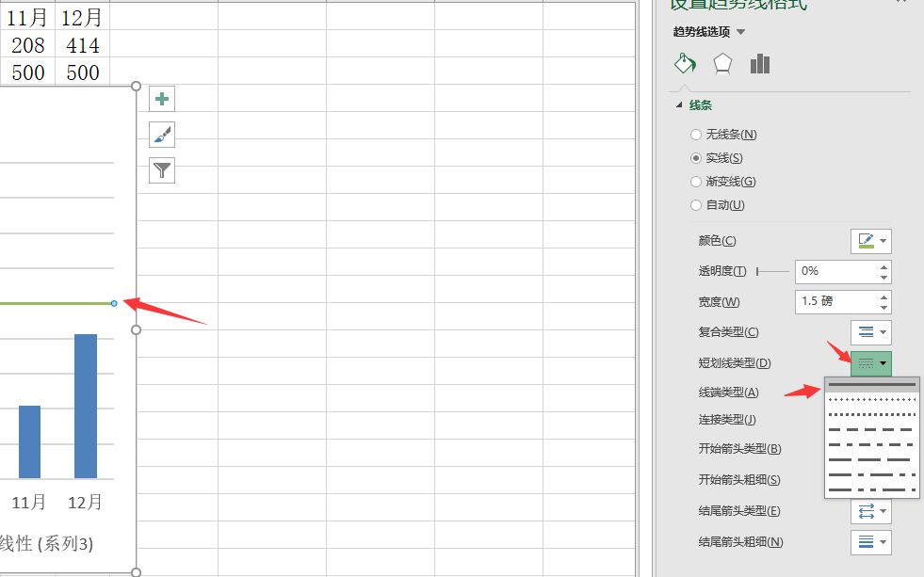Switch to Trendline Options bar chart icon
Screen dimensions: 924x577
[x=760, y=64]
